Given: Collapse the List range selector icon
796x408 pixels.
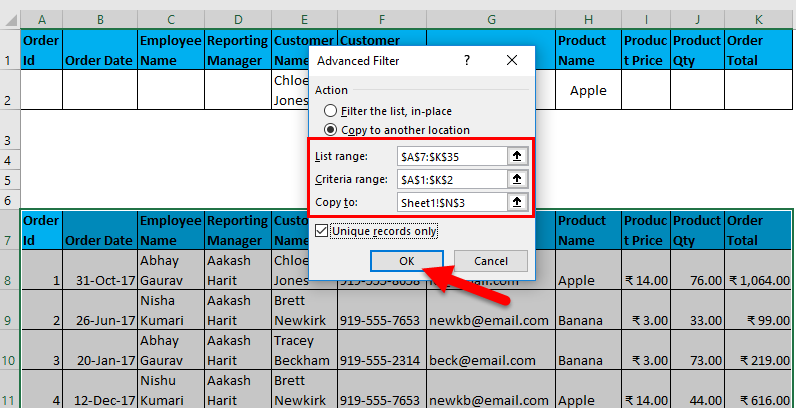Looking at the screenshot, I should pos(517,156).
